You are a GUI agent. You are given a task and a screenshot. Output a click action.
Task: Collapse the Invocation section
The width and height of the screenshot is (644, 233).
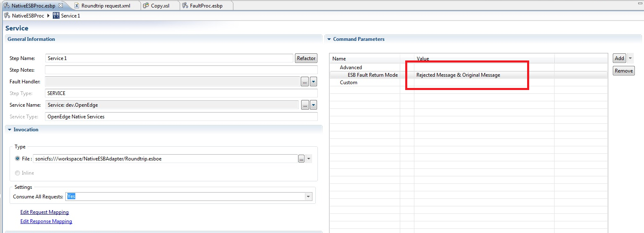coord(10,130)
